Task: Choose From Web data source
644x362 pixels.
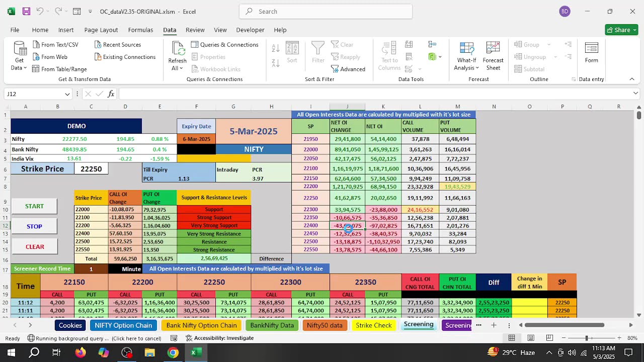Action: pos(50,57)
